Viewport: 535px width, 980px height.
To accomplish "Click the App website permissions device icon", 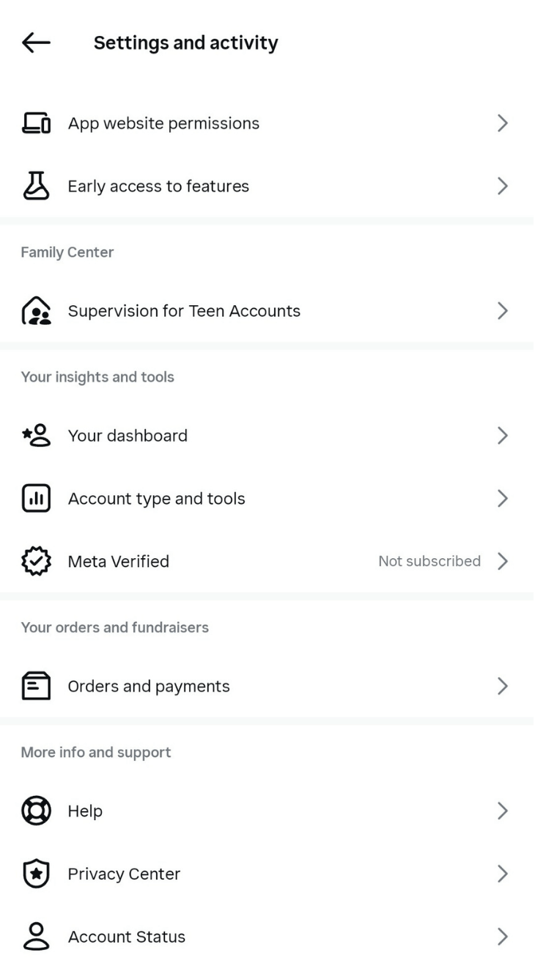I will click(x=36, y=124).
